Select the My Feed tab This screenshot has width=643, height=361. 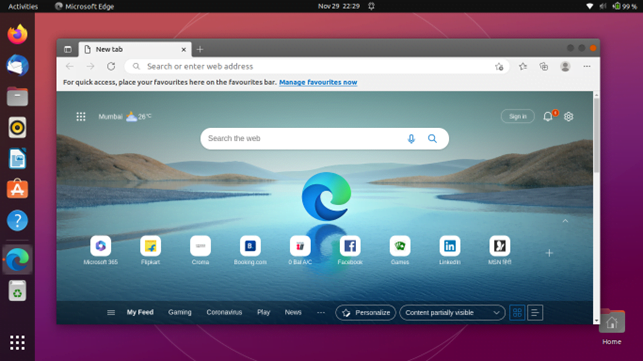coord(140,312)
